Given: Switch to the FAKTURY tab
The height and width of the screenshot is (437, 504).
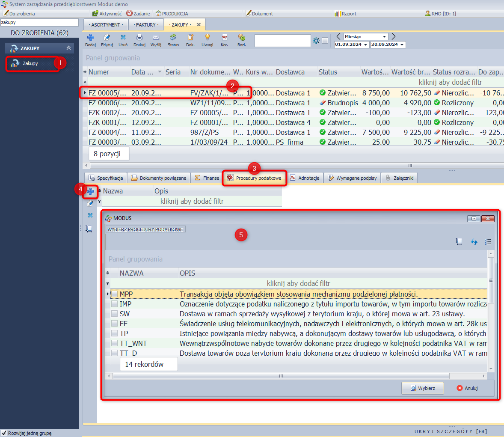Looking at the screenshot, I should coord(146,25).
